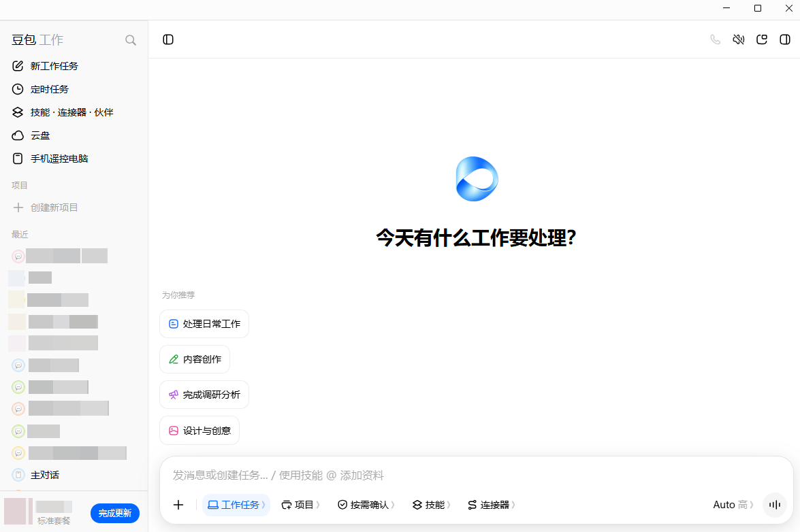Image resolution: width=800 pixels, height=532 pixels.
Task: Toggle the muted speaker icon
Action: (738, 39)
